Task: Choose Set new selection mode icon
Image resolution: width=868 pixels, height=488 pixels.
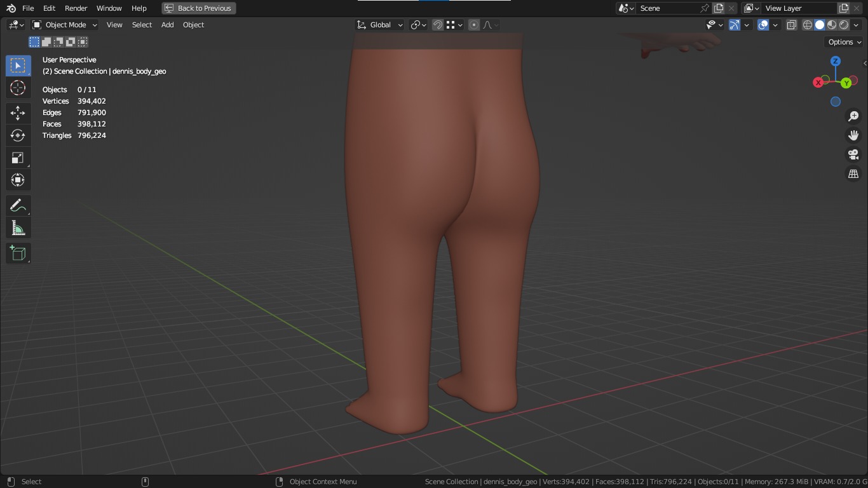Action: tap(34, 42)
